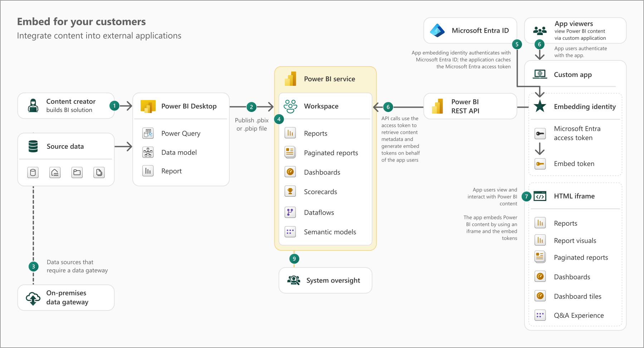This screenshot has width=644, height=348.
Task: Click the 'Scorecards' text
Action: coord(321,192)
